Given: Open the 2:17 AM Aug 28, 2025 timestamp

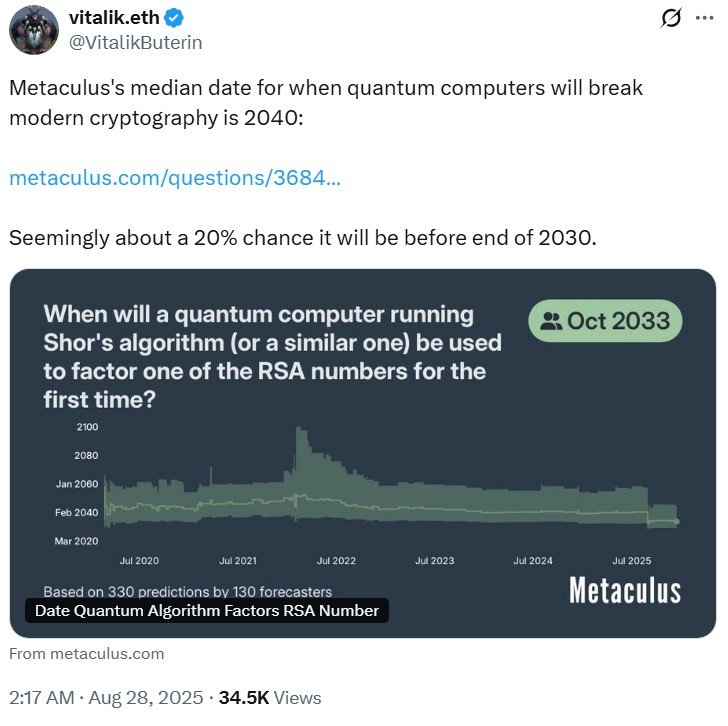Looking at the screenshot, I should [106, 697].
